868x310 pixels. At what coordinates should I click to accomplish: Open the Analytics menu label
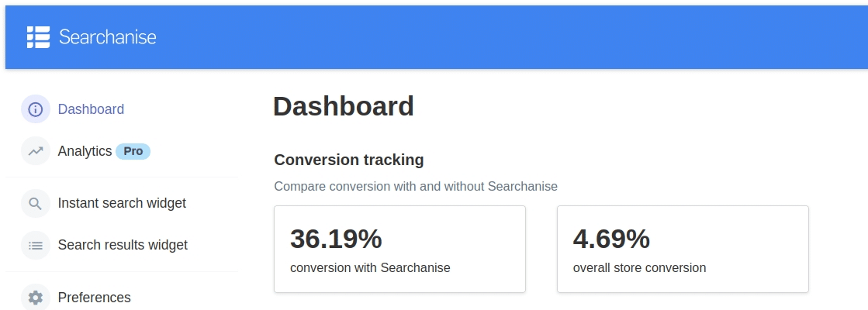(85, 151)
